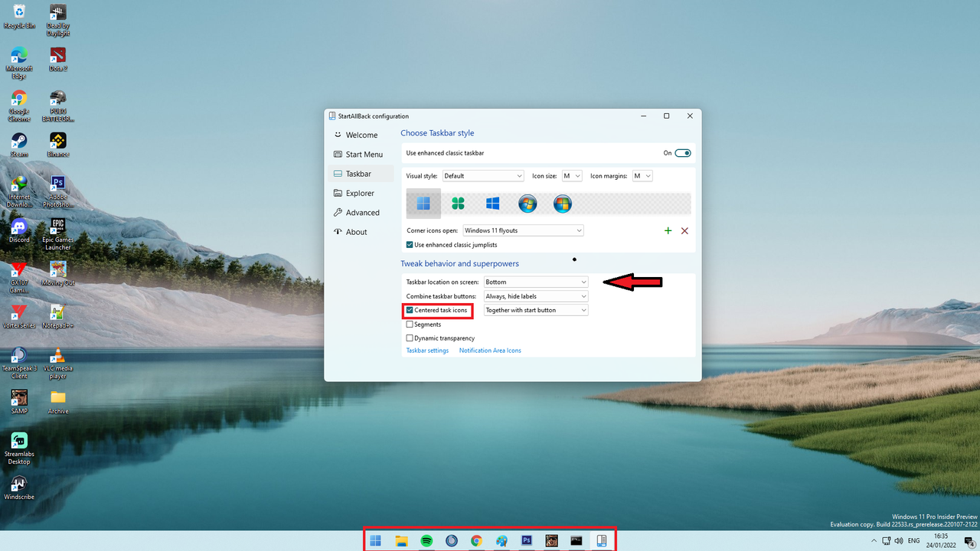This screenshot has width=980, height=551.
Task: Launch the Epic Games Launcher shortcut
Action: pyautogui.click(x=58, y=234)
